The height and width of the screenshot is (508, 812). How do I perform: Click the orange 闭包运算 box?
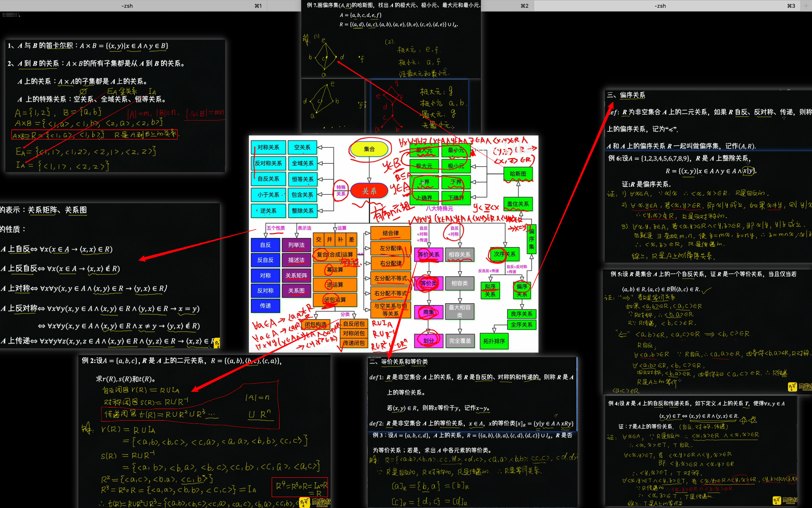(x=335, y=300)
